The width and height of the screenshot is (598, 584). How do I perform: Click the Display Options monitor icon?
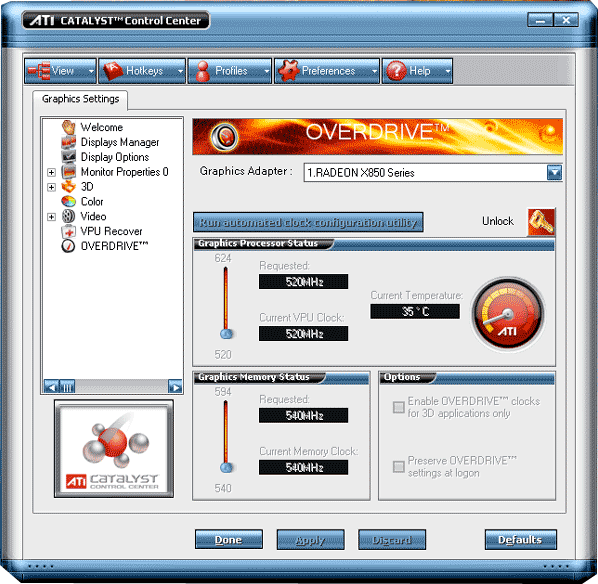pos(69,157)
